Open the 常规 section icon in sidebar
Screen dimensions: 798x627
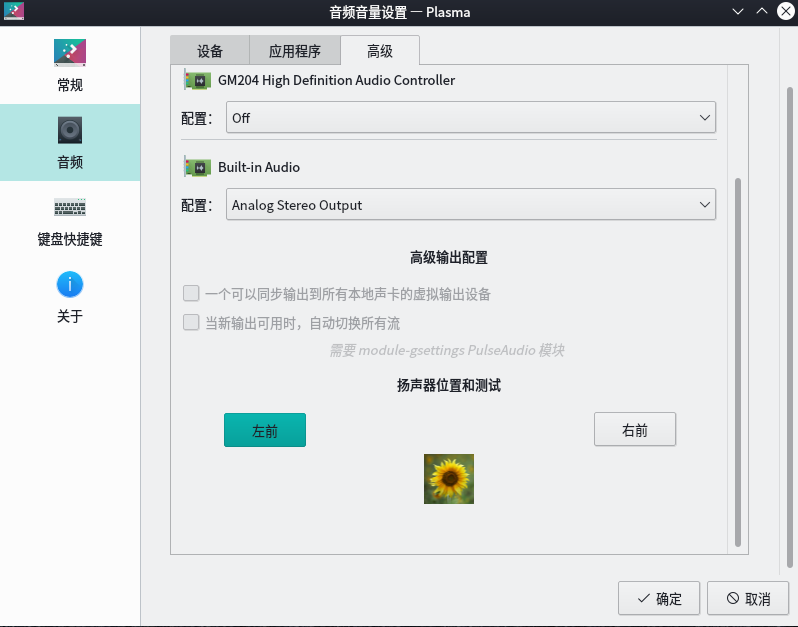tap(69, 53)
